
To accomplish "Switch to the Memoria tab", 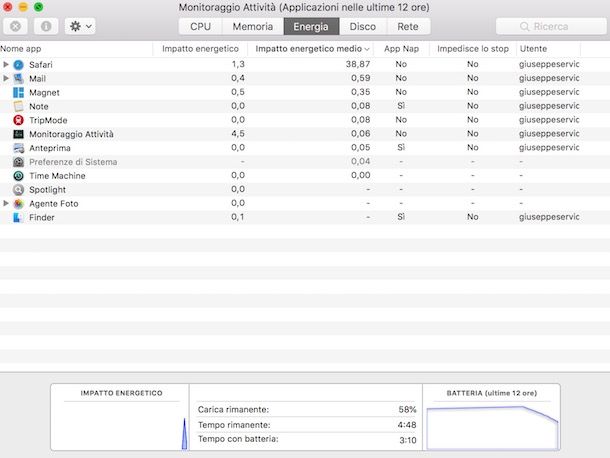I will 252,26.
